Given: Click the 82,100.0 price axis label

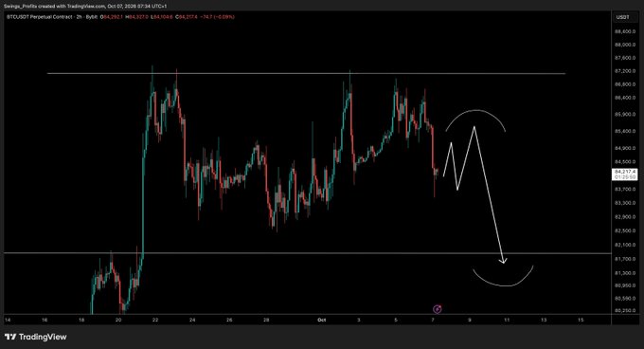Looking at the screenshot, I should (625, 245).
